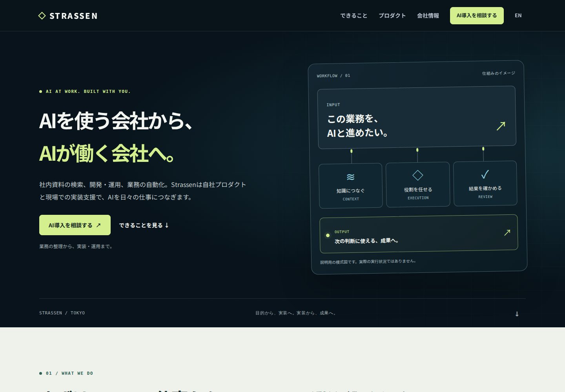Click the arrow icon in INPUT card
565x392 pixels.
(x=501, y=126)
